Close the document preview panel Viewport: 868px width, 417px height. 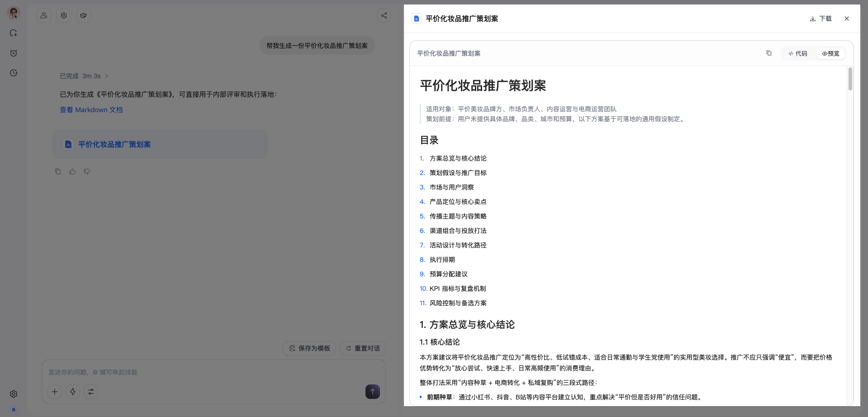[847, 19]
